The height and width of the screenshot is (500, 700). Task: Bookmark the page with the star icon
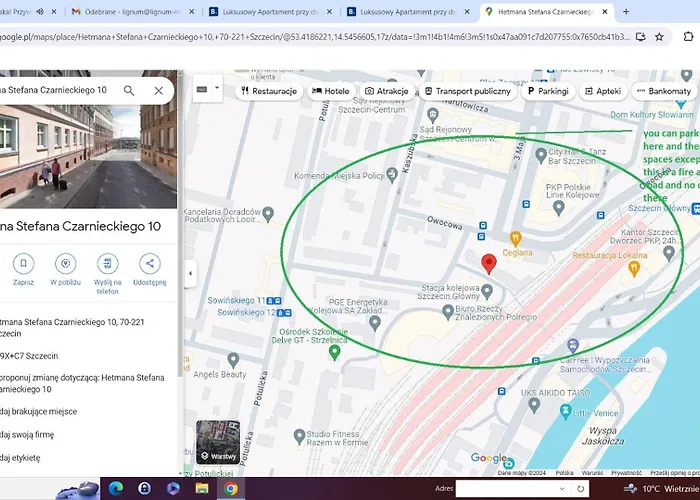tap(659, 36)
